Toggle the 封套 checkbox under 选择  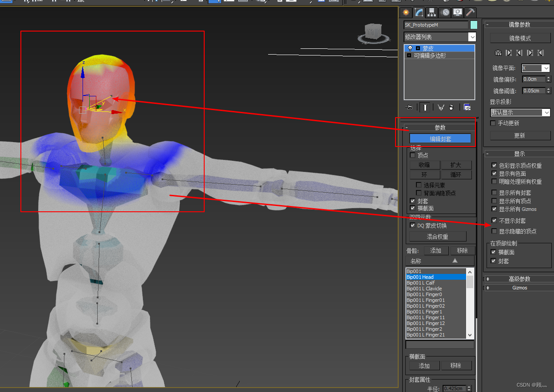point(413,201)
